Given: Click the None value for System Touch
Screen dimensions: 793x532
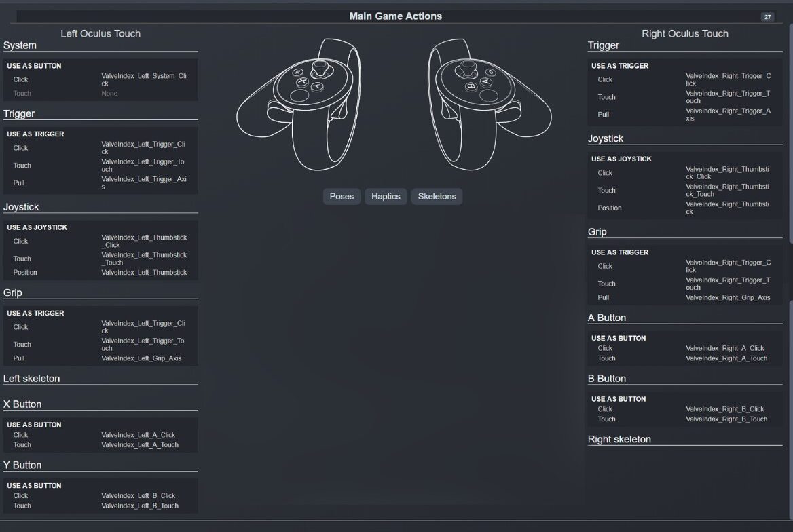Looking at the screenshot, I should 109,94.
